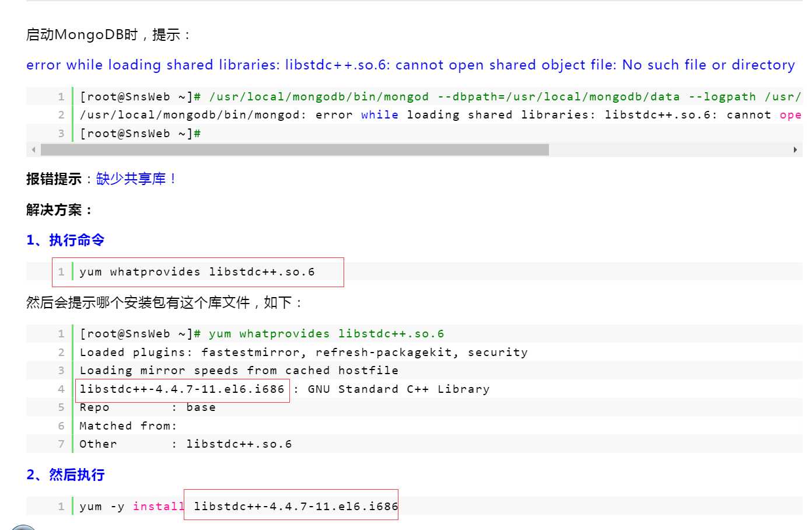Click the line 'Loaded plugins: fastestmirror'
Screen dimensions: 812x530
click(x=304, y=353)
